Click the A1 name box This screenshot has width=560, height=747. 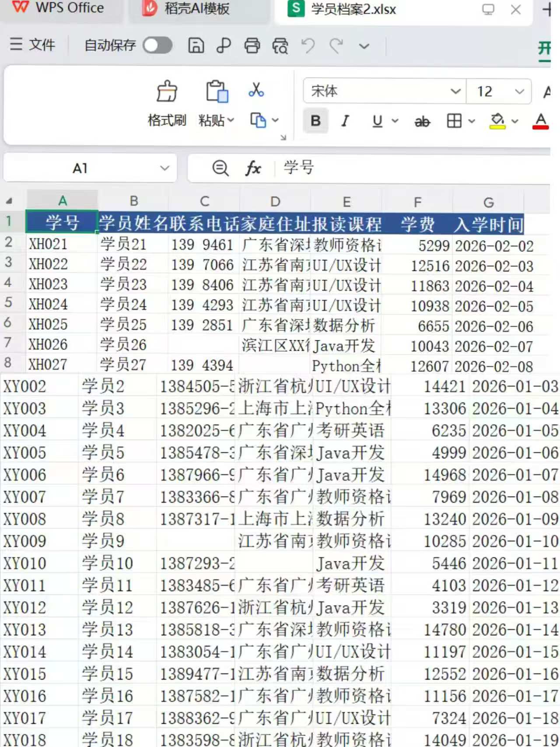pyautogui.click(x=80, y=168)
